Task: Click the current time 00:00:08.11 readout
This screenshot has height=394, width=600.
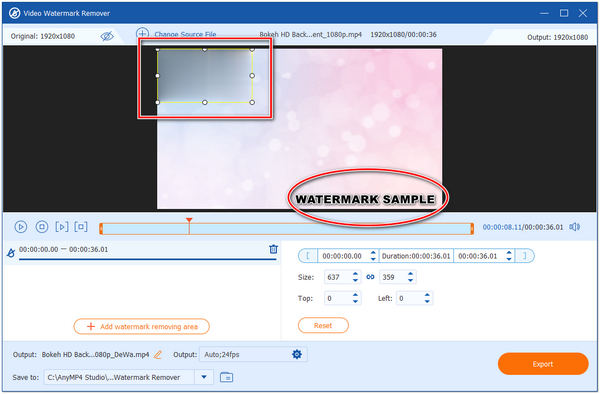Action: pyautogui.click(x=502, y=227)
